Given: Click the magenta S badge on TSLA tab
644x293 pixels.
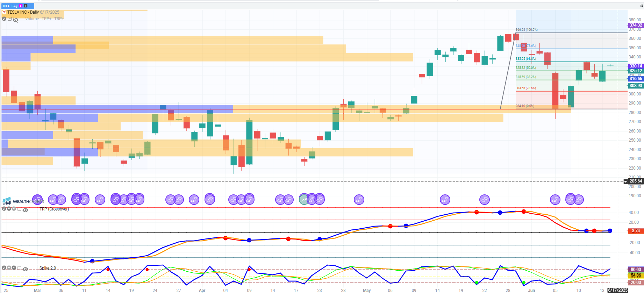Looking at the screenshot, I should click(21, 6).
